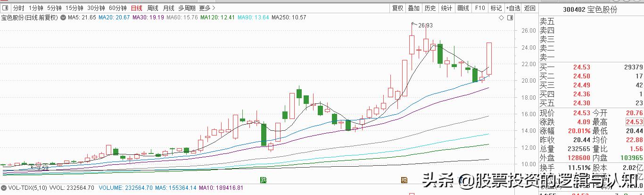Click the MA20: 20.67 indicator label
644x195 pixels.
click(115, 17)
